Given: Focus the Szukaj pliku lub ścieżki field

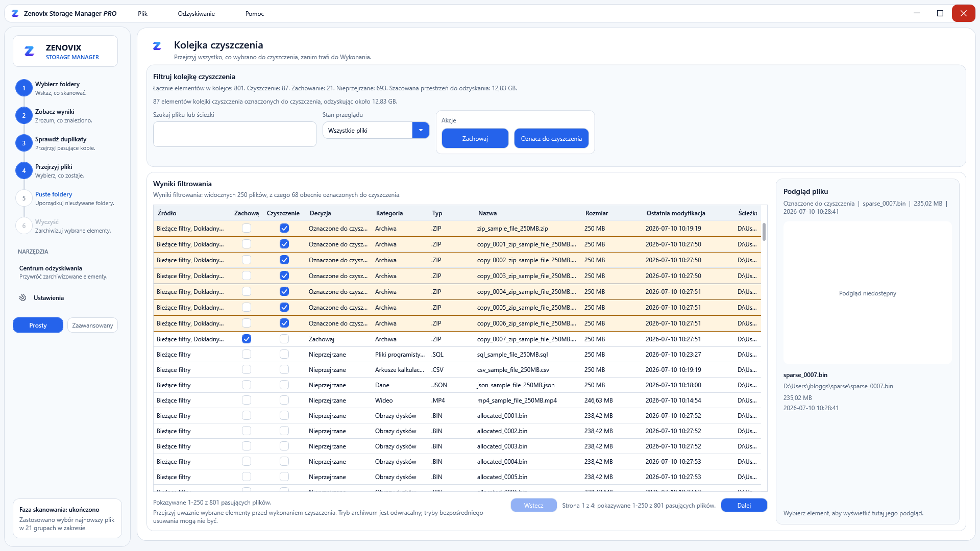Looking at the screenshot, I should pos(235,134).
